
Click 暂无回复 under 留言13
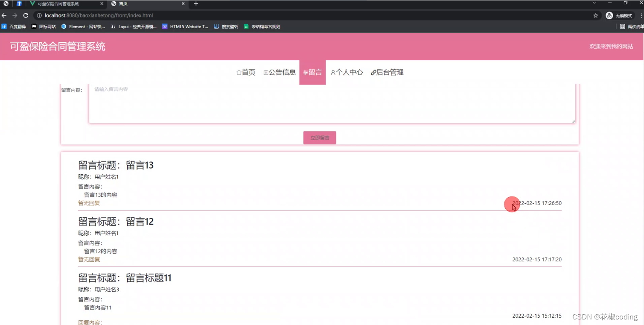(89, 203)
